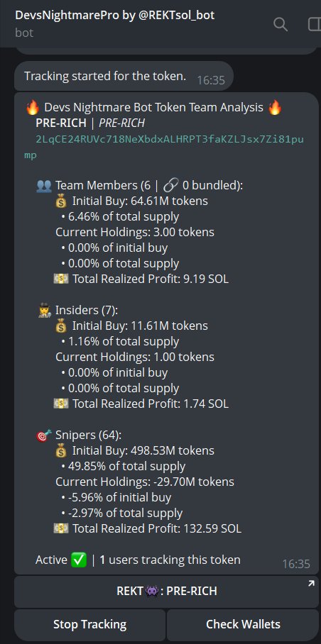
Task: Open DevsNightmarePro bot profile from header title
Action: [x=114, y=16]
